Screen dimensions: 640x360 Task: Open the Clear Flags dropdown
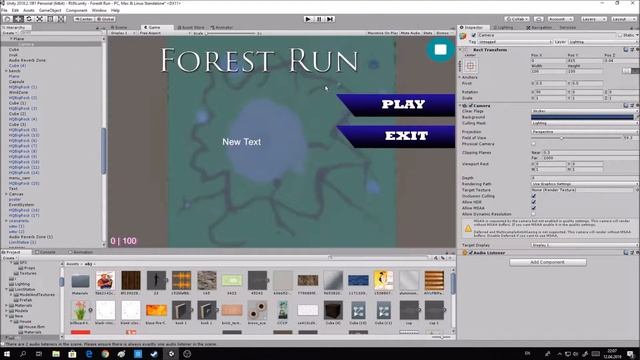[x=584, y=111]
